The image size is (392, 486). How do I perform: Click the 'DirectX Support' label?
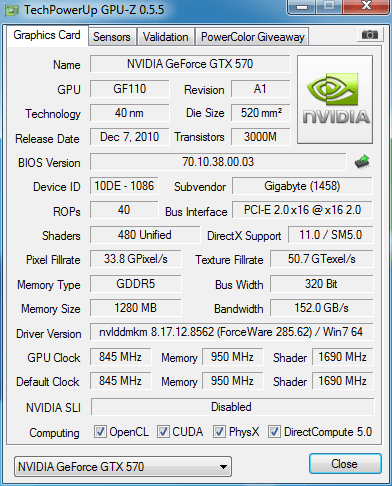[244, 236]
